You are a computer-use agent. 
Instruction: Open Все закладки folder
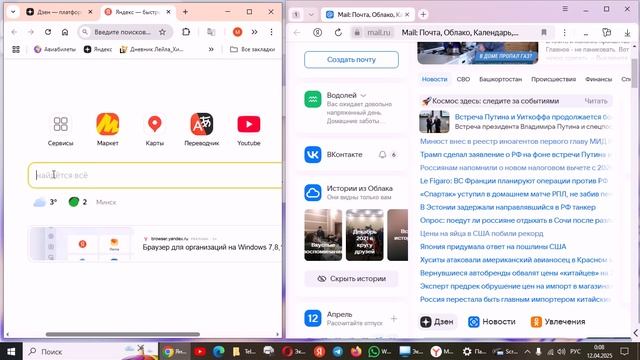[x=253, y=49]
